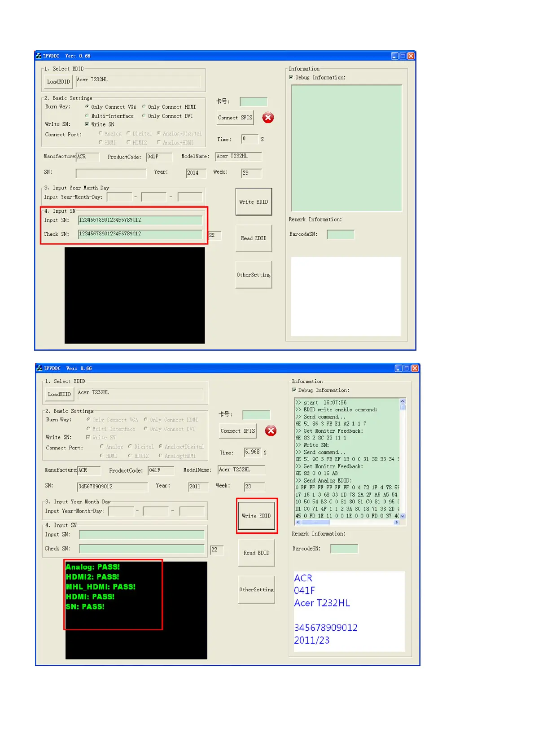
Task: Click 2011/23 remark text
Action: (312, 640)
